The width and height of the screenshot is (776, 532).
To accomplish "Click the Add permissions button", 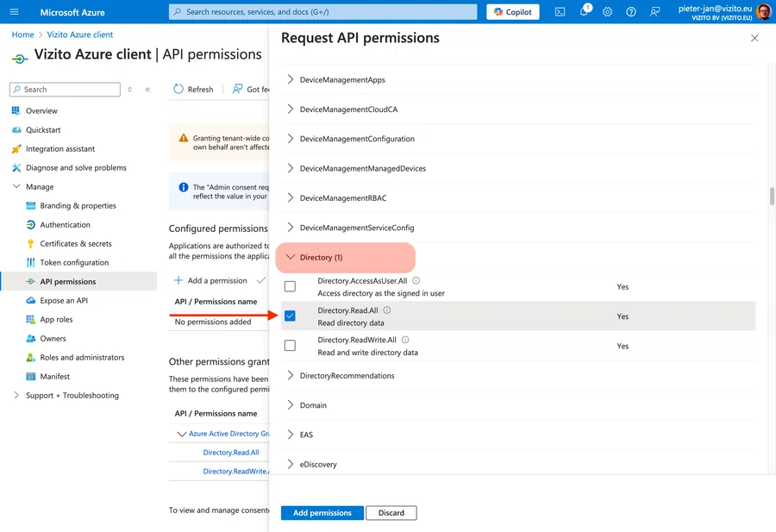I will [x=322, y=512].
